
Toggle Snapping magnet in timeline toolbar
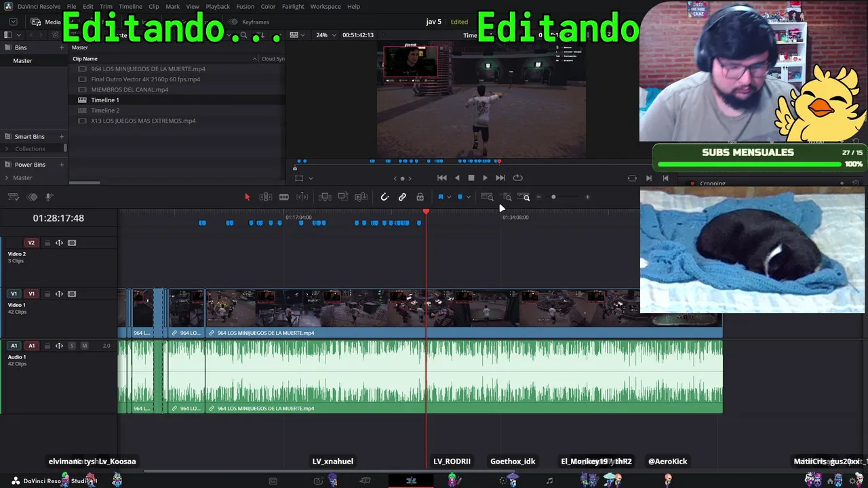coord(384,197)
